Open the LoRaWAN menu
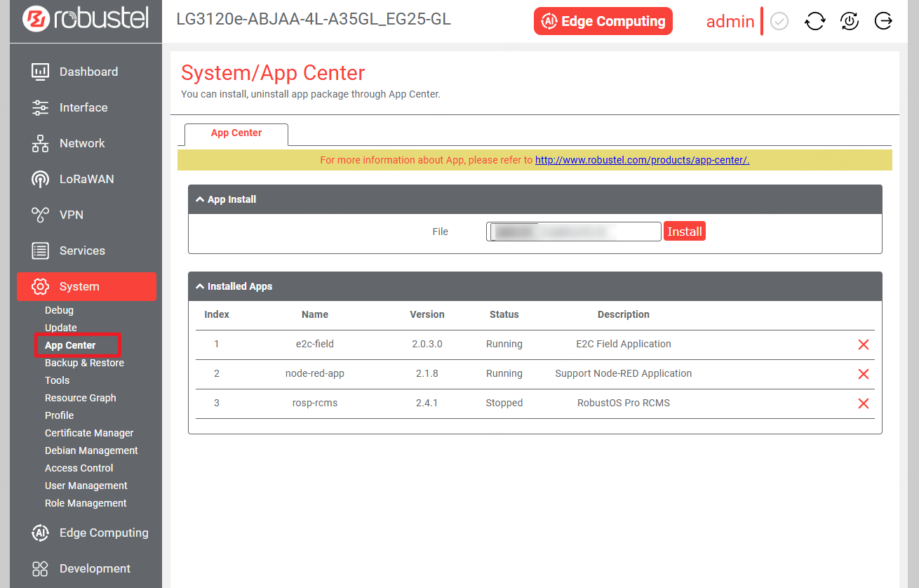The width and height of the screenshot is (919, 588). pyautogui.click(x=86, y=179)
